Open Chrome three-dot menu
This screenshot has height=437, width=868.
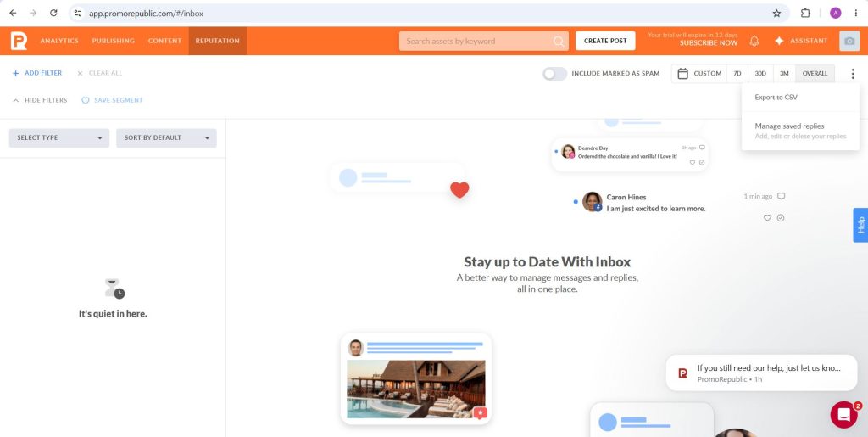(x=855, y=14)
